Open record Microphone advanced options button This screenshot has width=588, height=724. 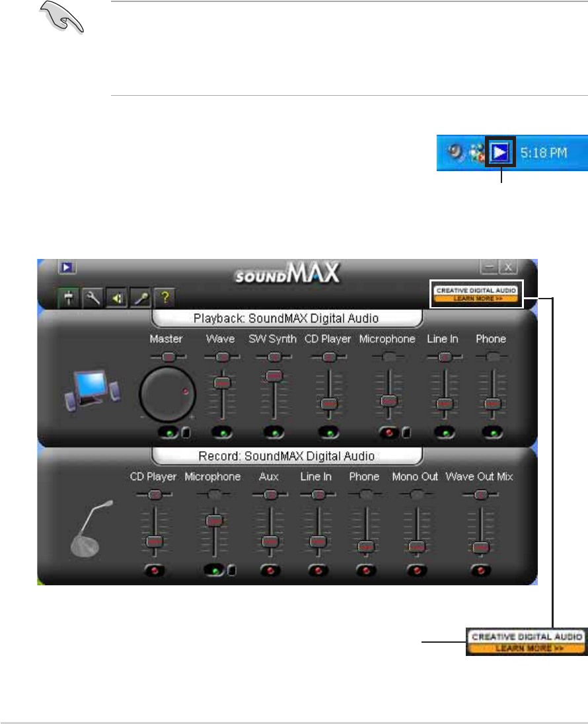[232, 570]
